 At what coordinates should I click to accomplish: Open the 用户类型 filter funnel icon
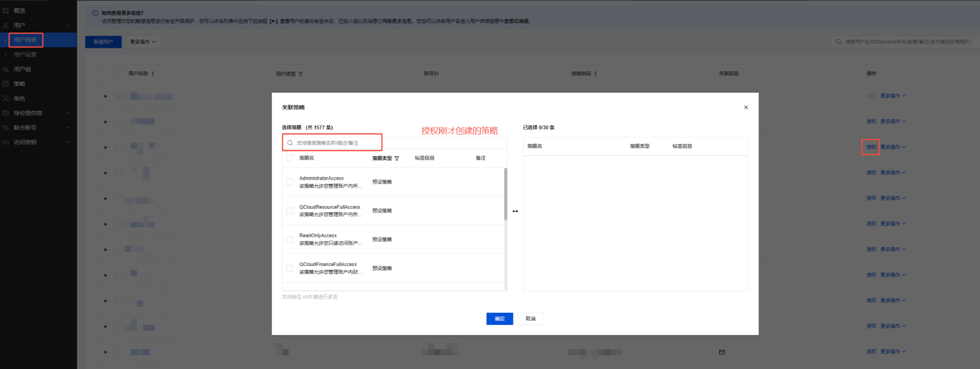(300, 74)
